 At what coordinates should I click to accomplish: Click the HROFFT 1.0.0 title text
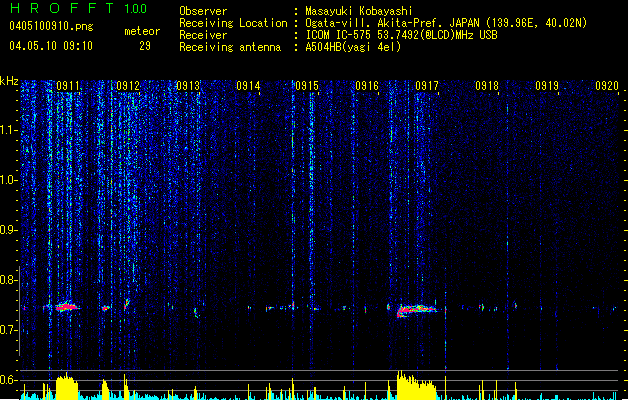tap(79, 8)
